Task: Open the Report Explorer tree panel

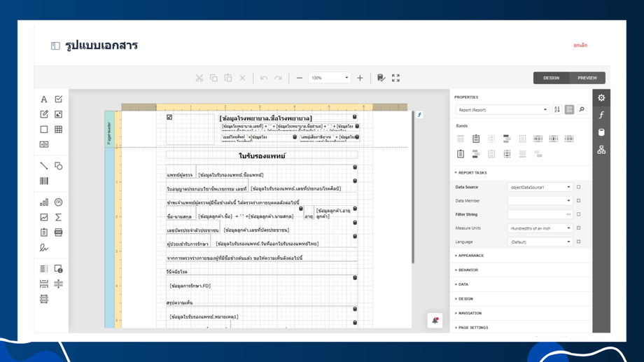Action: click(x=601, y=150)
